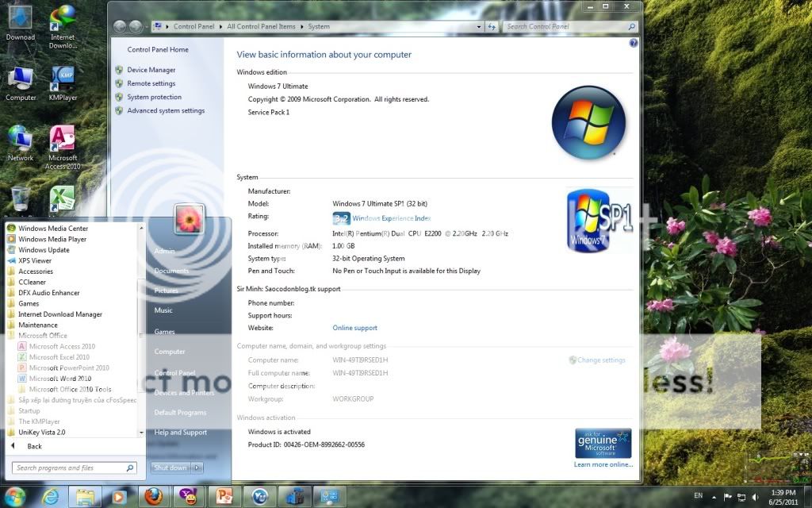Click the Control Panel help icon
Viewport: 812px width, 508px height.
coord(634,43)
